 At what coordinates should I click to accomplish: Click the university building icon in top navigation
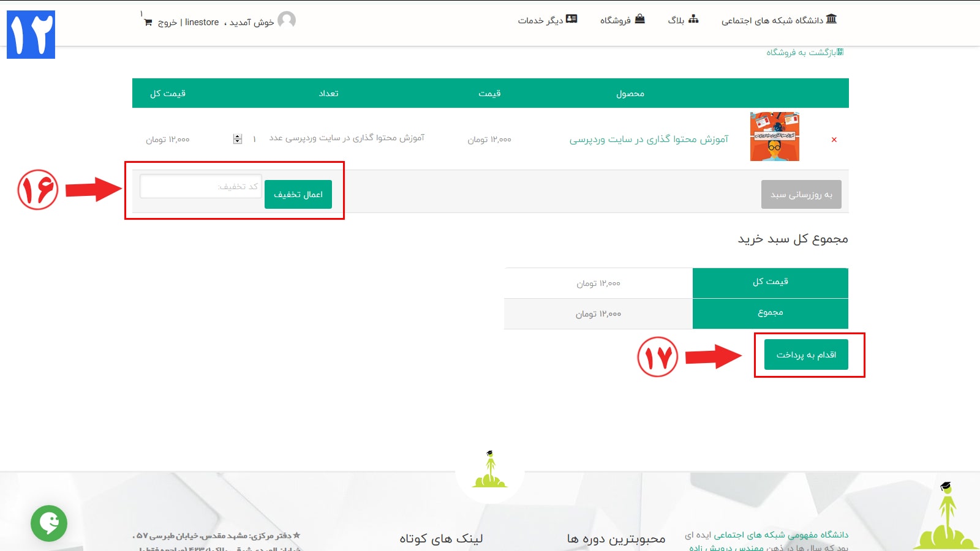click(x=831, y=19)
